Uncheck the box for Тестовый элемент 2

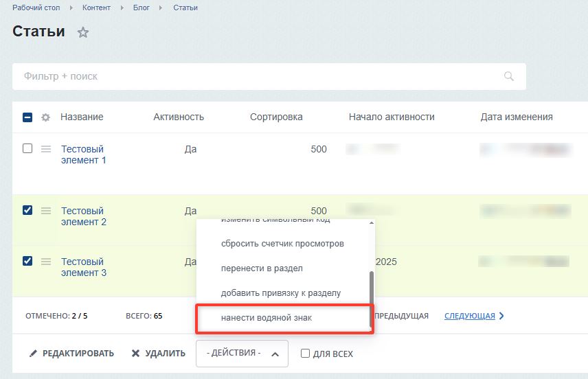pyautogui.click(x=27, y=210)
